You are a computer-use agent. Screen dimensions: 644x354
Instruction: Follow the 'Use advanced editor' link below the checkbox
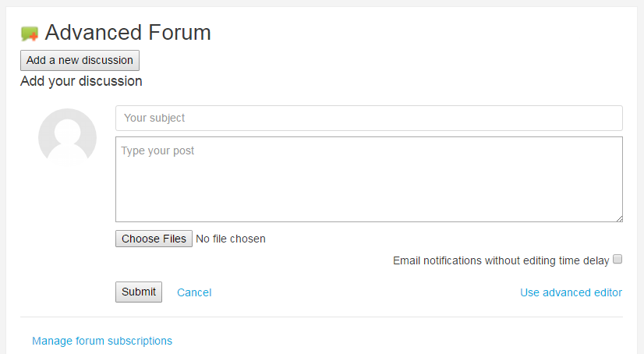point(571,292)
